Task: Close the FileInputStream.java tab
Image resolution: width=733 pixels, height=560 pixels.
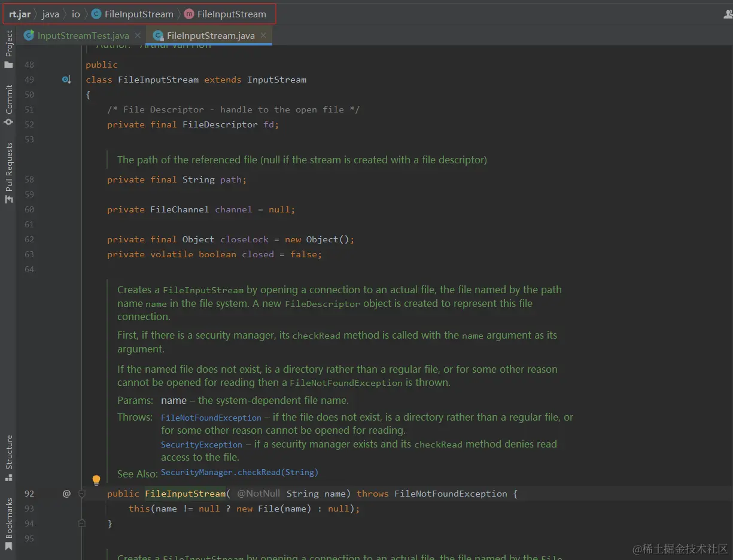Action: pos(263,36)
